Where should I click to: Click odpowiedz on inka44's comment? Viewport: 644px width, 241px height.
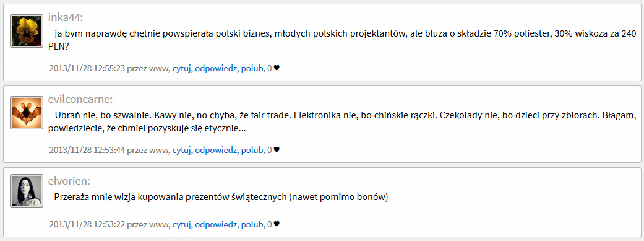click(216, 69)
